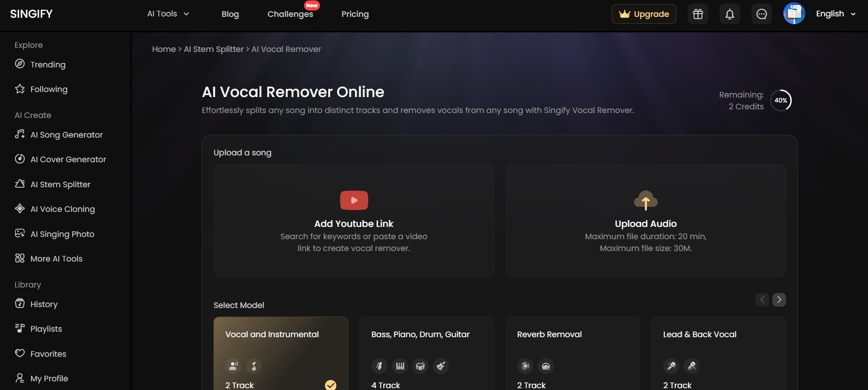Viewport: 868px width, 390px height.
Task: Click the piano keys icon in 4 Track card
Action: tap(400, 366)
